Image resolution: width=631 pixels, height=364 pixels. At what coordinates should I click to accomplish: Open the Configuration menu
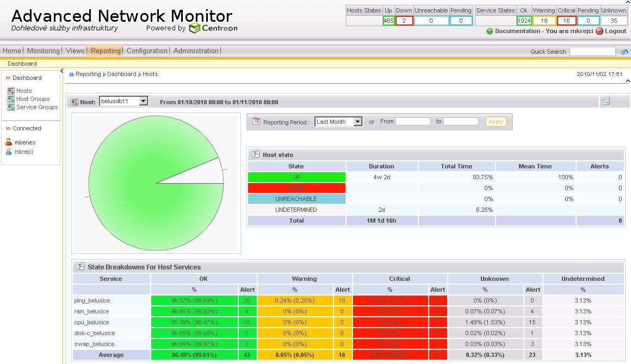pyautogui.click(x=147, y=51)
